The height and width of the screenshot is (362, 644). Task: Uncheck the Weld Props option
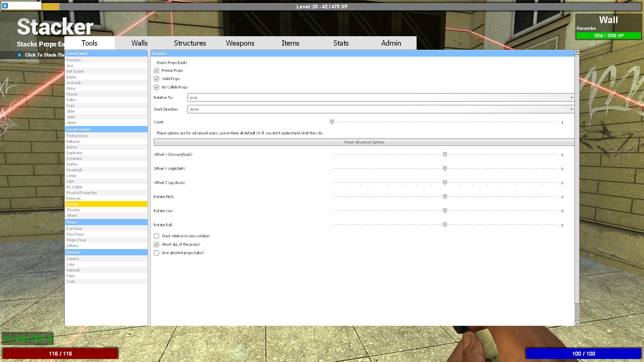157,79
